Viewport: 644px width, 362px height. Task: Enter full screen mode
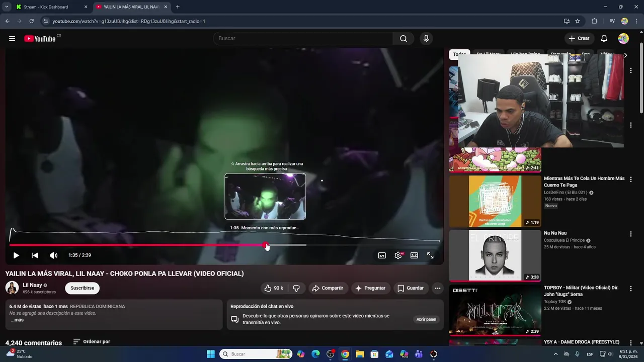430,255
